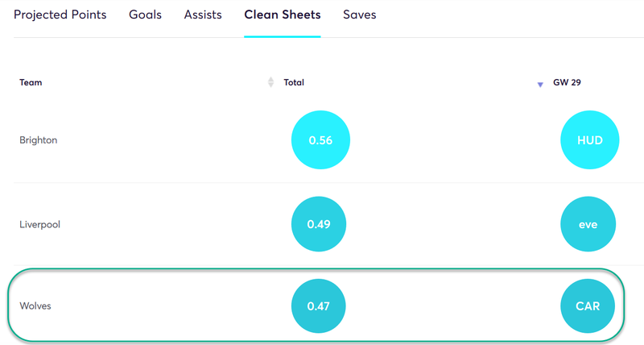Switch to the Saves tab
The width and height of the screenshot is (644, 345).
click(359, 15)
